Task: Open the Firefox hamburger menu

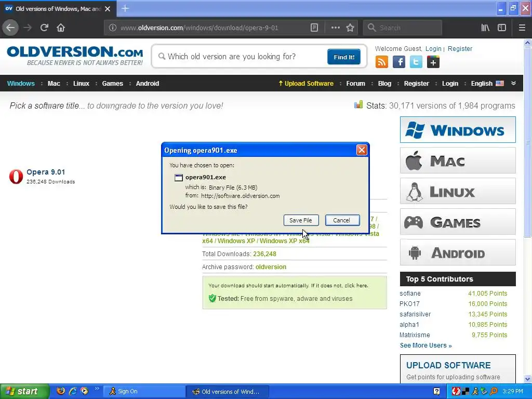Action: pos(522,28)
